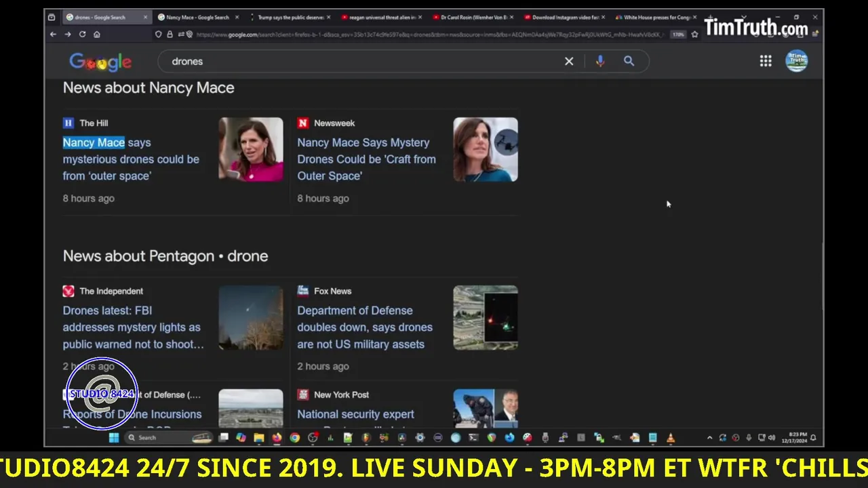Open Copilot from the taskbar
Image resolution: width=868 pixels, height=488 pixels.
click(x=241, y=438)
